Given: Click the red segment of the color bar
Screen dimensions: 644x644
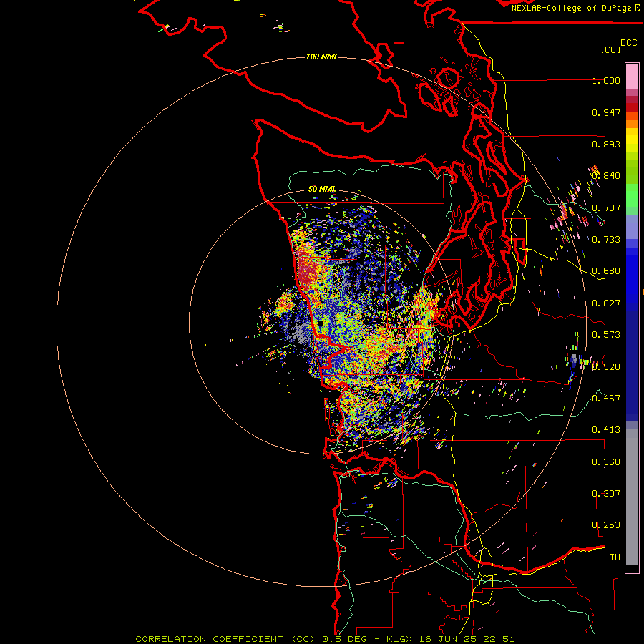Looking at the screenshot, I should pos(632,107).
